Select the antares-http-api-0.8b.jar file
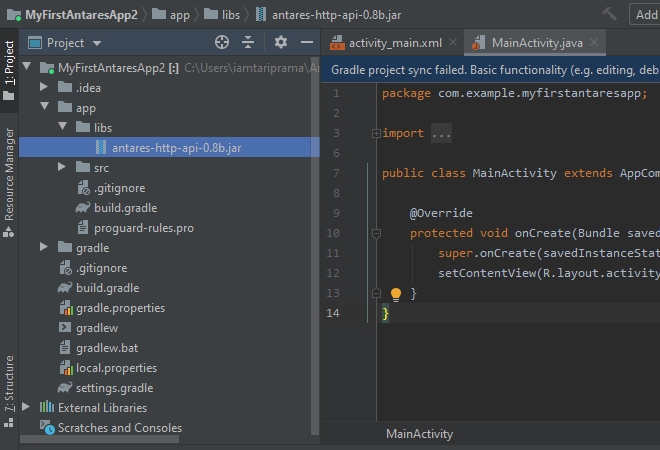Viewport: 660px width, 450px height. (176, 148)
